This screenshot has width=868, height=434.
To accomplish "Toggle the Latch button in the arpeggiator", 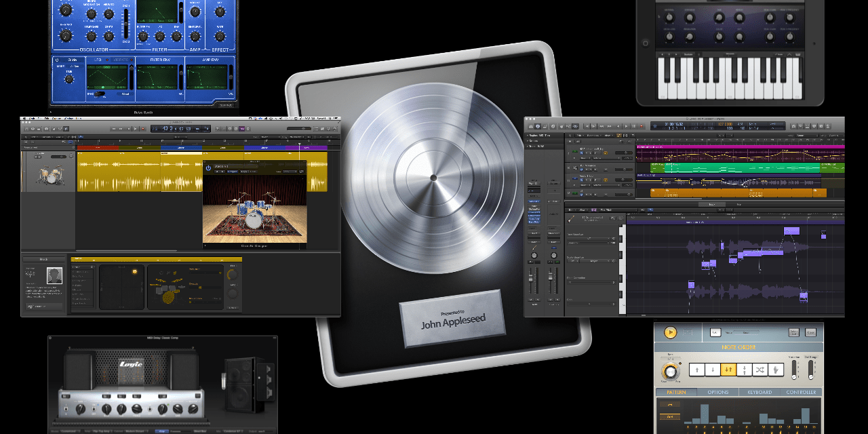I will click(715, 332).
